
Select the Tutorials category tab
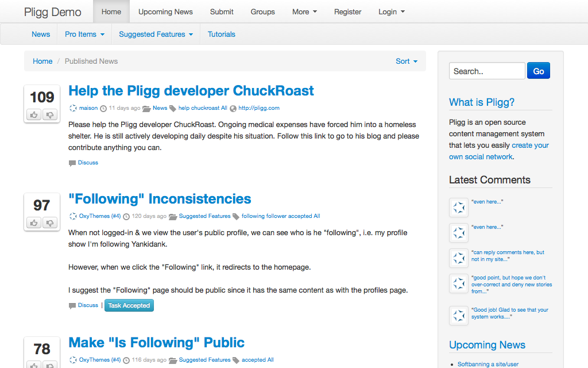point(221,34)
